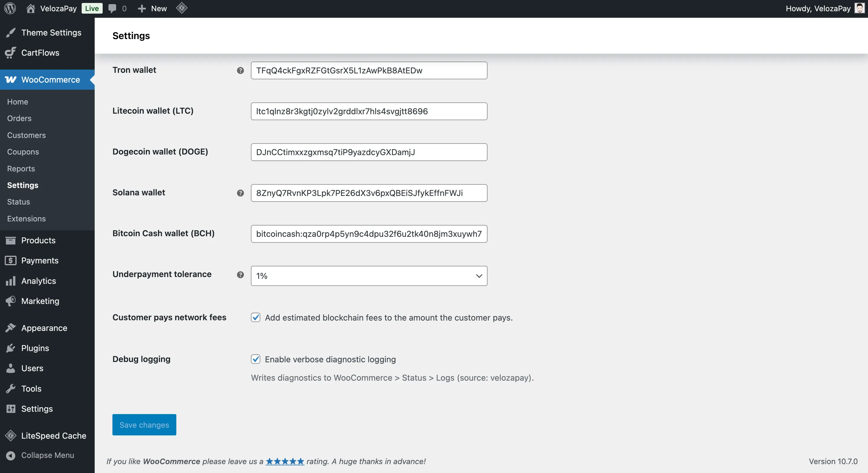Focus Solana wallet address field
Screen dimensions: 868x473
pyautogui.click(x=369, y=193)
